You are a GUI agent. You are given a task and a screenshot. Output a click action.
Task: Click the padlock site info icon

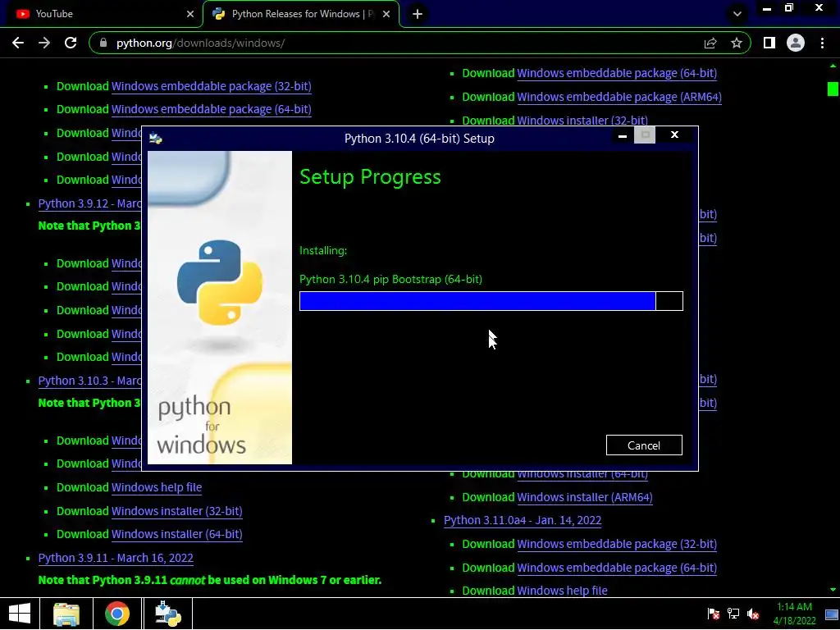point(103,43)
